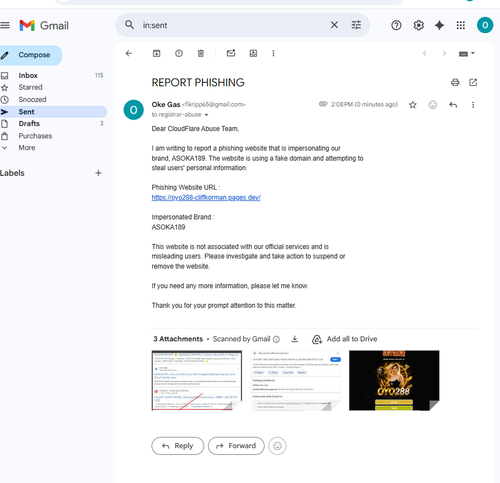The image size is (500, 483).
Task: Click the Forward button
Action: click(236, 446)
